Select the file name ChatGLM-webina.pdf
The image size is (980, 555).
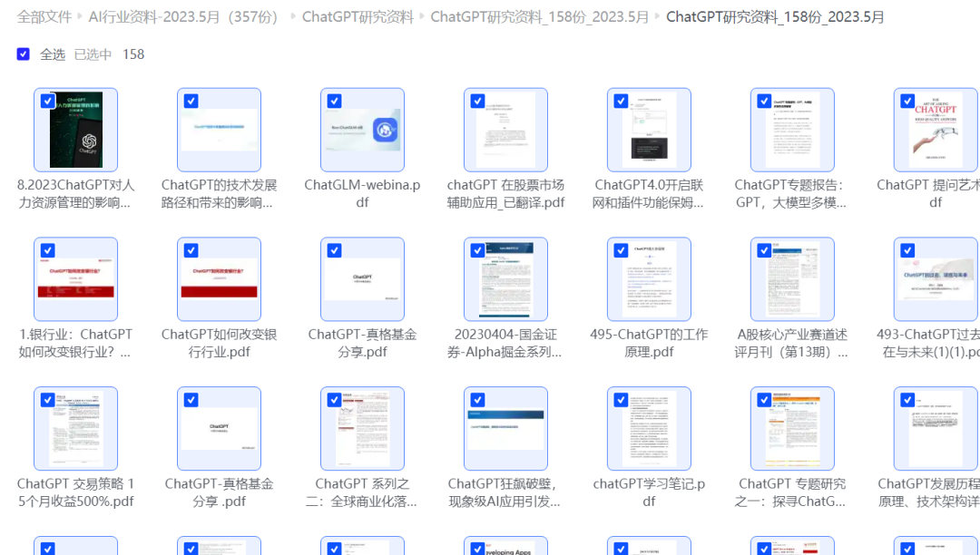(x=362, y=193)
